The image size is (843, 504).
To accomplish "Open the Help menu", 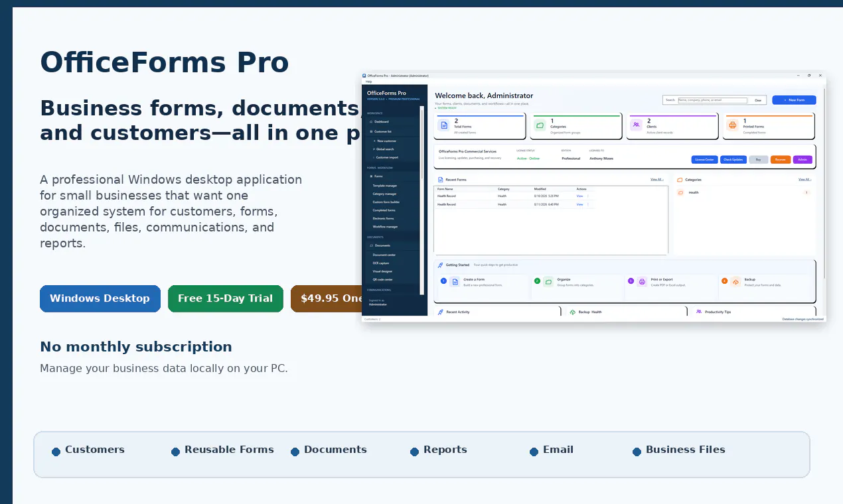I will click(368, 82).
